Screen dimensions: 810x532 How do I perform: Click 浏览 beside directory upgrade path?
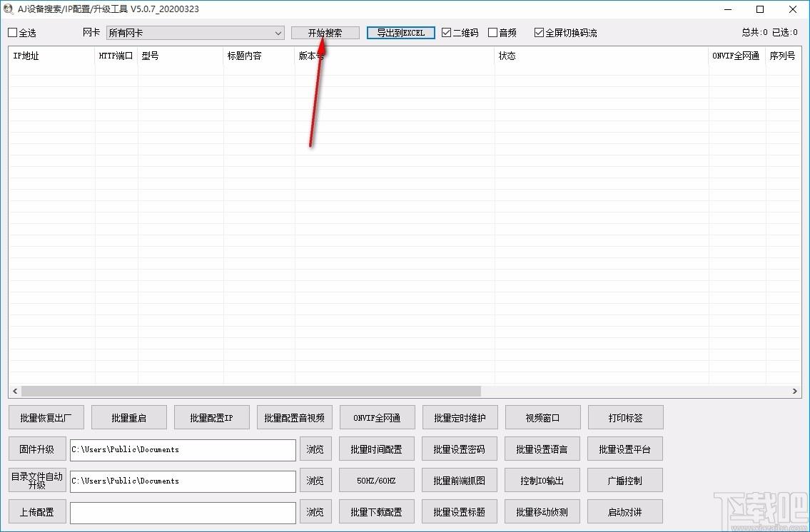(x=315, y=481)
